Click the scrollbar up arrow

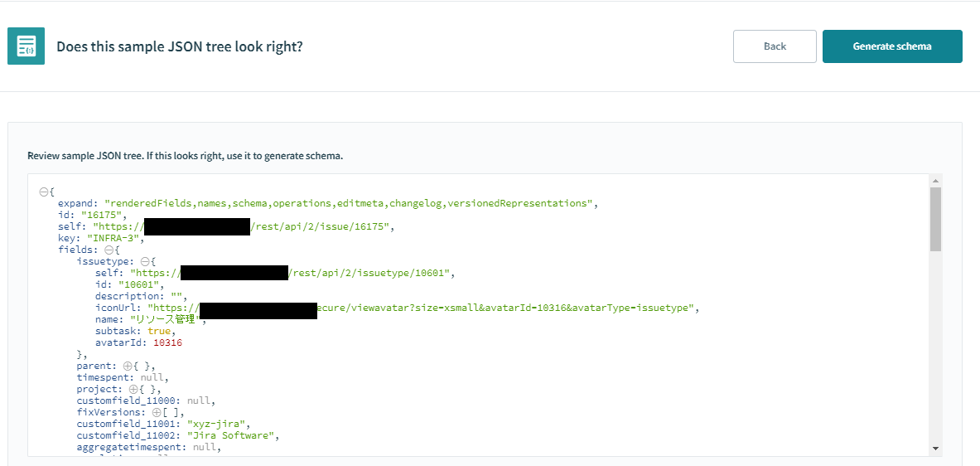(x=935, y=182)
